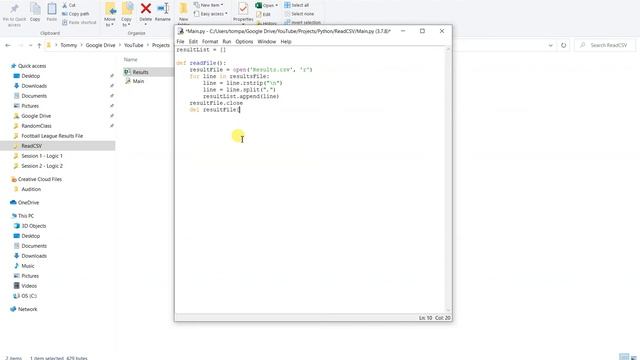Click Edit in the Explorer ribbon
The height and width of the screenshot is (360, 640).
(263, 14)
